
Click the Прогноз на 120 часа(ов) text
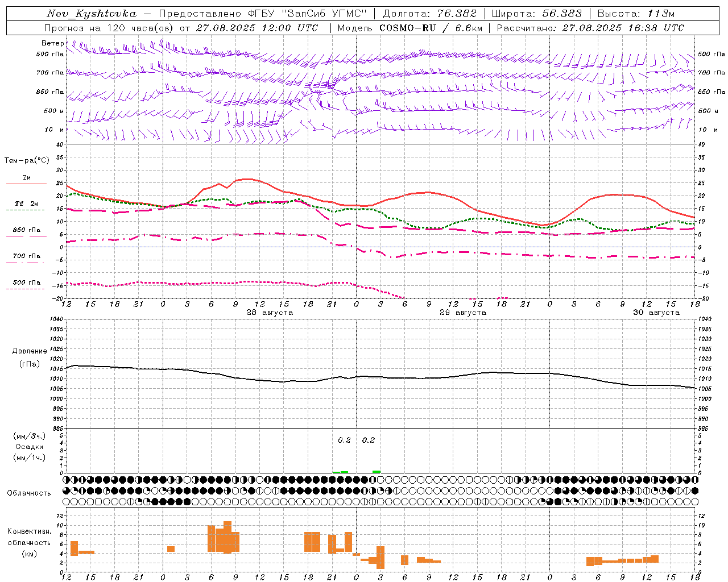[x=109, y=28]
